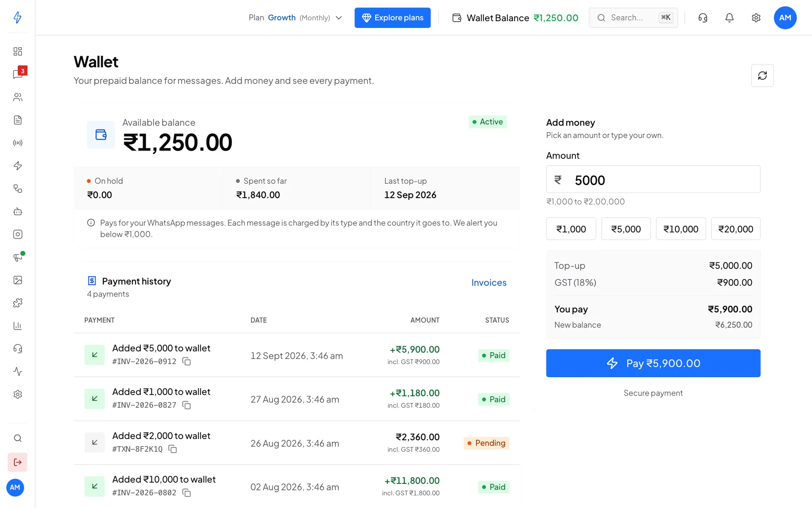Copy invoice number #INV-2026-0827

coord(187,405)
